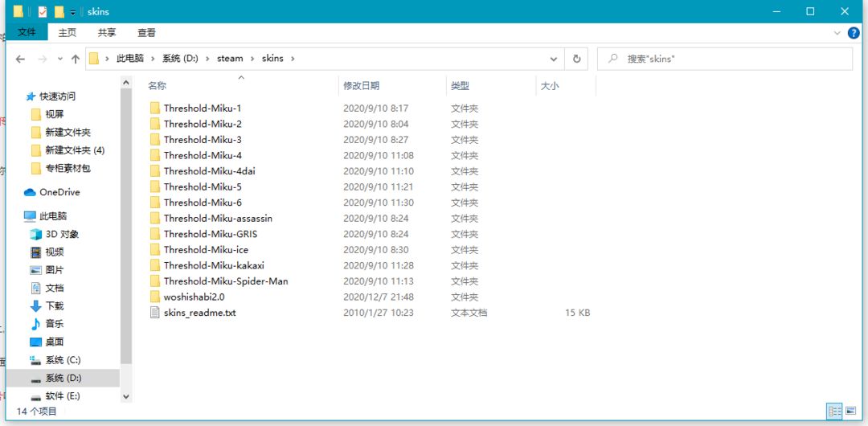Sort by the 大小 column header
Image resolution: width=868 pixels, height=426 pixels.
550,86
